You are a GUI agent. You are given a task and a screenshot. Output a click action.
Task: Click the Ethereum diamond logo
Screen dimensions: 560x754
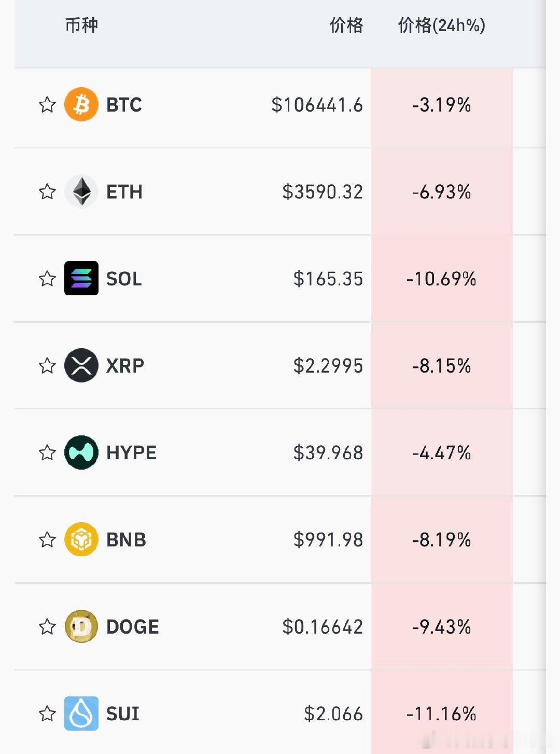(x=81, y=191)
